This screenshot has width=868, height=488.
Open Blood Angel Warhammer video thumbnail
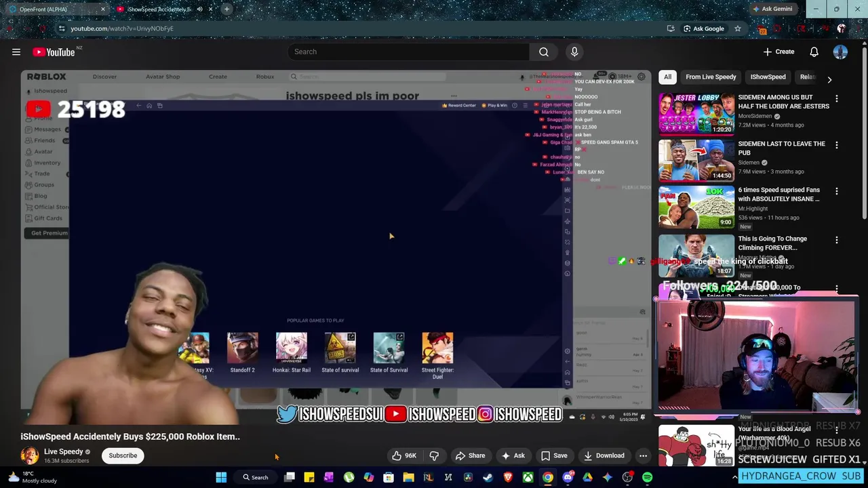[696, 445]
